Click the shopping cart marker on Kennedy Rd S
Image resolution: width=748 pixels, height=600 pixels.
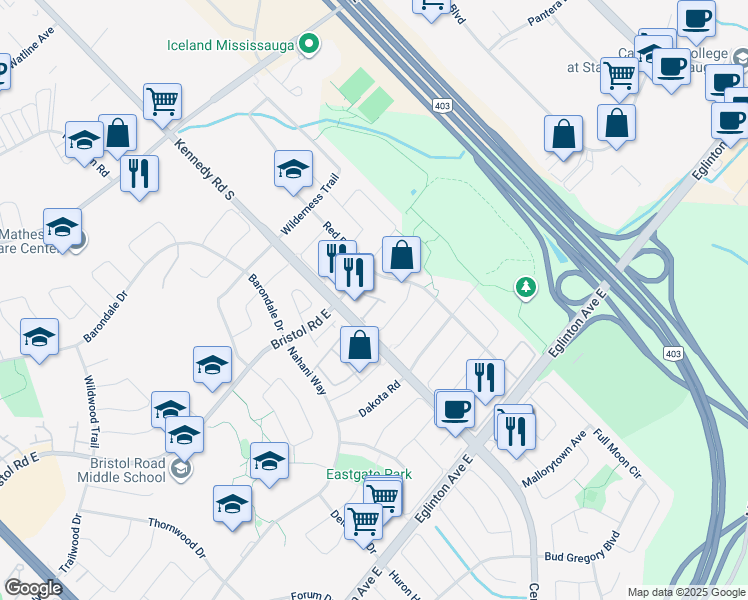163,105
